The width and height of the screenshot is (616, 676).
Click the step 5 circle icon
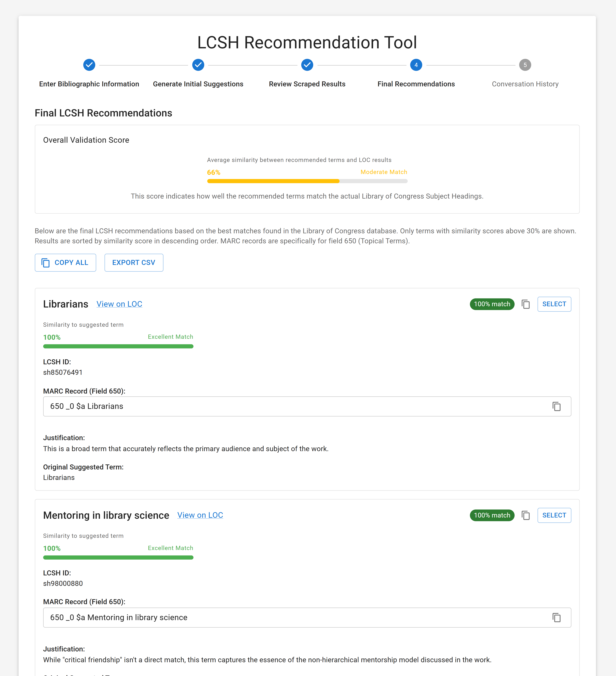coord(525,65)
